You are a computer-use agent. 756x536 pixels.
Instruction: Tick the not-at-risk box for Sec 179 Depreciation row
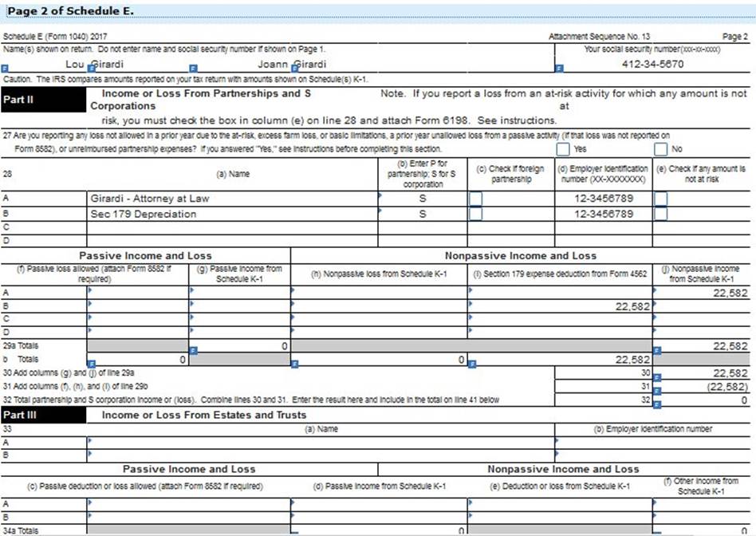660,214
